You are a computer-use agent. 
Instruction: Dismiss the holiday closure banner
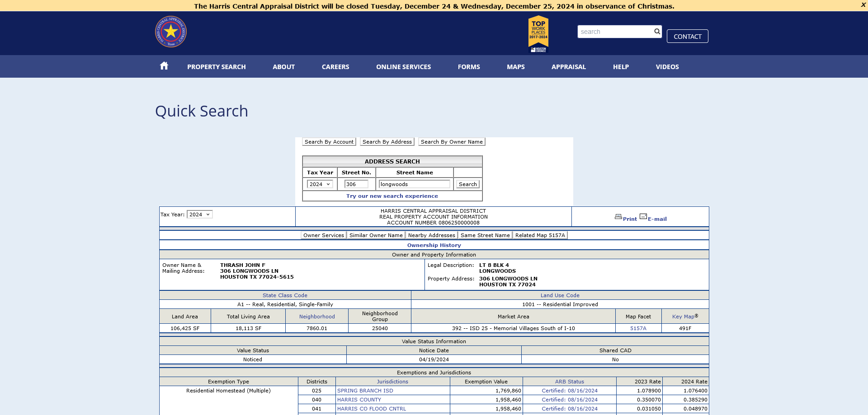click(863, 5)
